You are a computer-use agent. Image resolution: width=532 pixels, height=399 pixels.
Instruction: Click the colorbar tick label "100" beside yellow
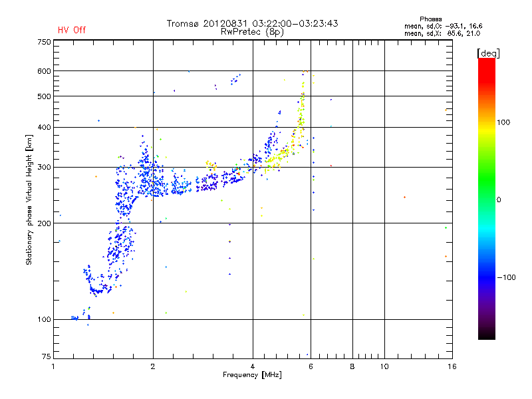[503, 122]
